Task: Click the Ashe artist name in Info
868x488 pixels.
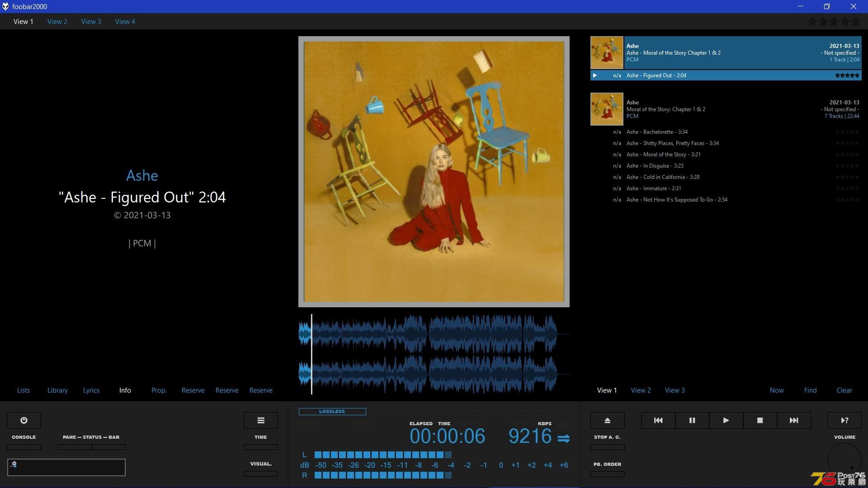Action: point(142,175)
